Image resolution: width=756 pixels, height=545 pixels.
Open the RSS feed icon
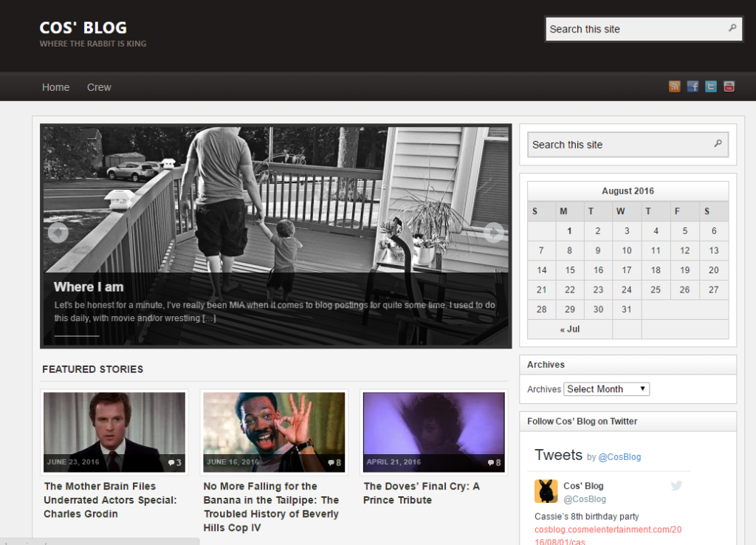coord(674,86)
